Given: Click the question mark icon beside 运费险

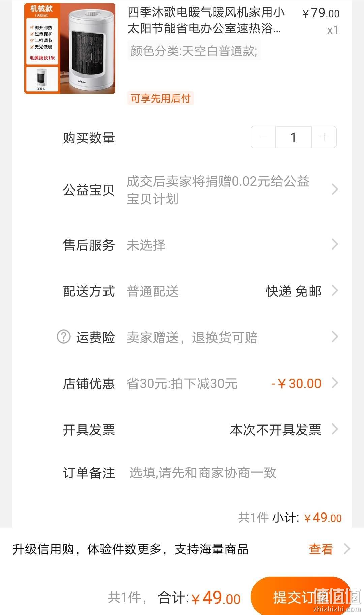Looking at the screenshot, I should click(63, 336).
